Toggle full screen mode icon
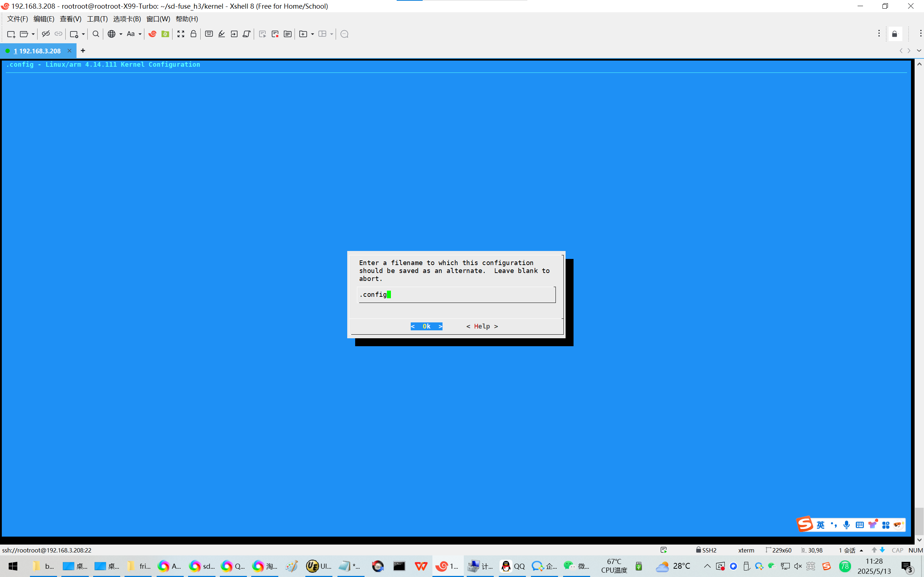The image size is (924, 577). click(x=180, y=34)
